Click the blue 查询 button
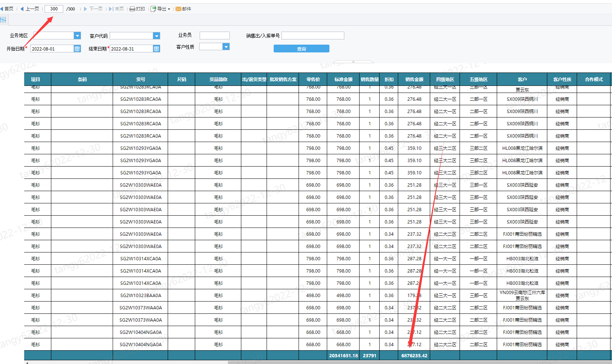 tap(302, 49)
